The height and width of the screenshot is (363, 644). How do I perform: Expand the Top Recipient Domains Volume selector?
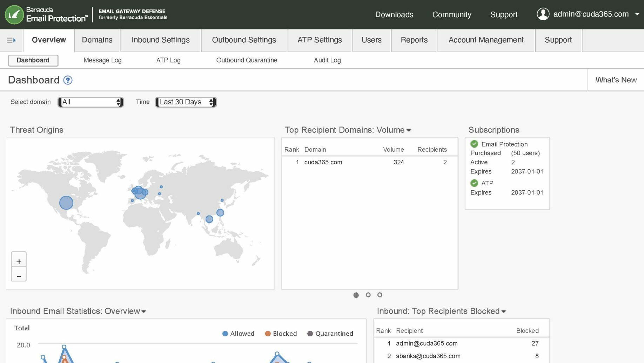pos(409,130)
